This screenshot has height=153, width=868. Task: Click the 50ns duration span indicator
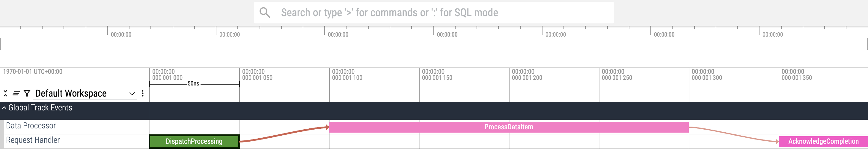click(x=193, y=84)
